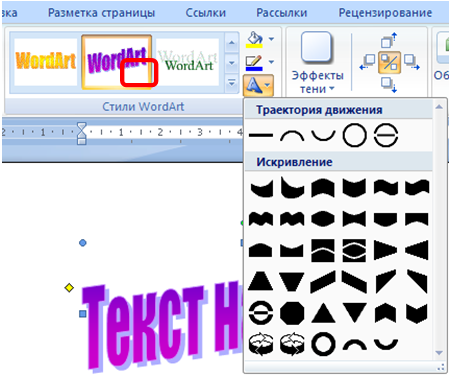Select the octagon Stop shape
449x375 pixels.
coord(292,313)
